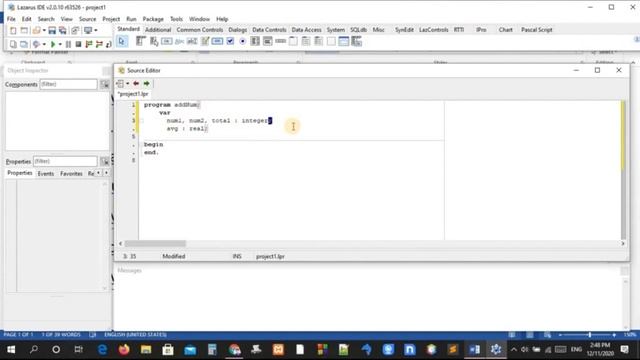Screen dimensions: 640x360
Task: Click the green Run button
Action: click(x=53, y=44)
